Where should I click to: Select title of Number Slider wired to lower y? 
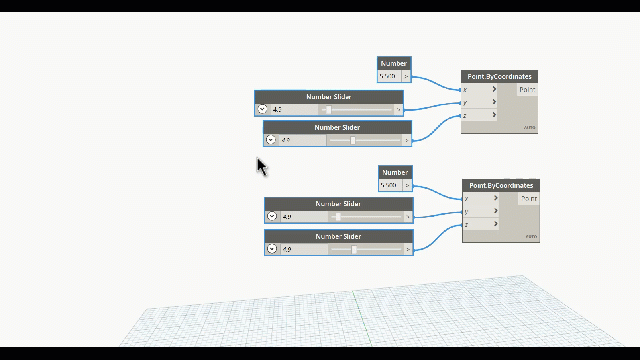point(338,203)
